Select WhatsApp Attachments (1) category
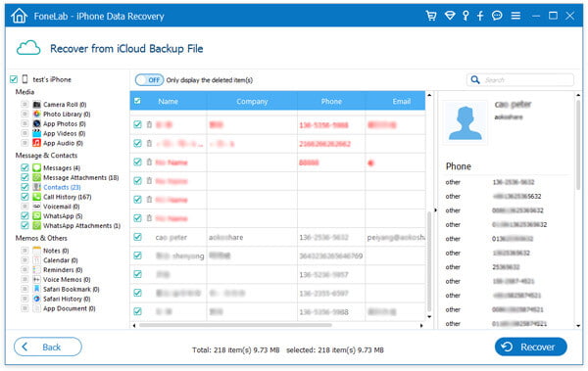Viewport: 588px width, 371px height. click(x=81, y=225)
